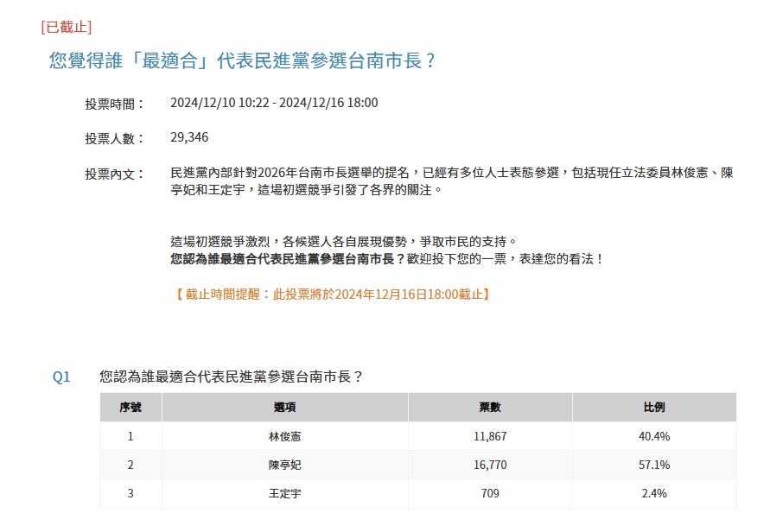Click the poll title about 台南市長
The image size is (770, 532).
tap(242, 60)
